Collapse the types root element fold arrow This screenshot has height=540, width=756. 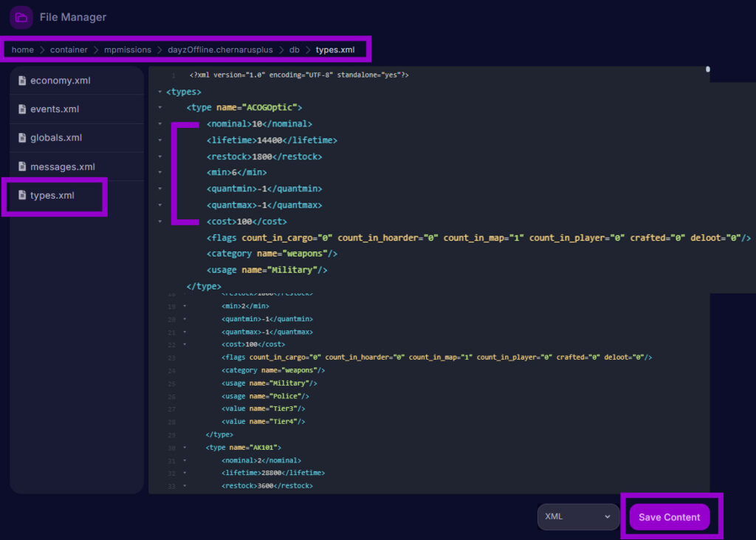tap(159, 92)
